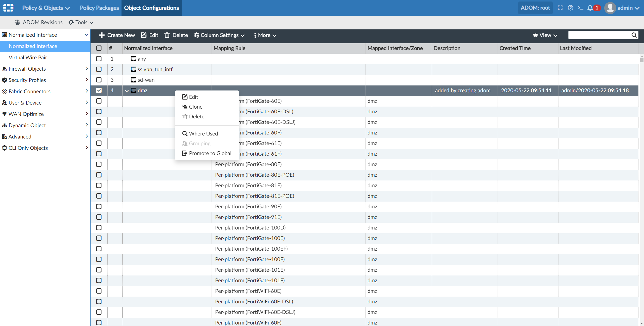Click the search magnifier icon
Screen dimensions: 644x326
click(634, 35)
